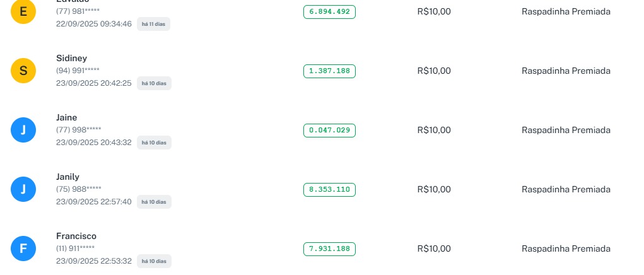644x275 pixels.
Task: Click Jaine's blue J avatar
Action: [x=23, y=130]
